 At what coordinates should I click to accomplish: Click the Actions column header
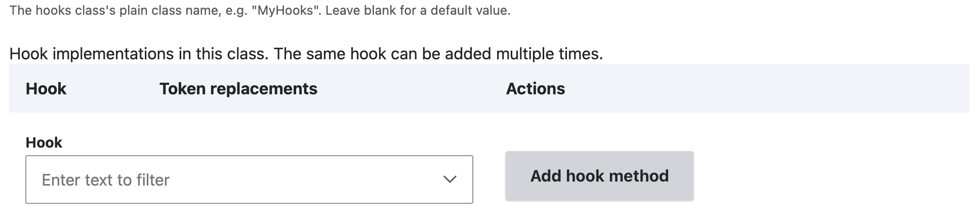point(535,89)
